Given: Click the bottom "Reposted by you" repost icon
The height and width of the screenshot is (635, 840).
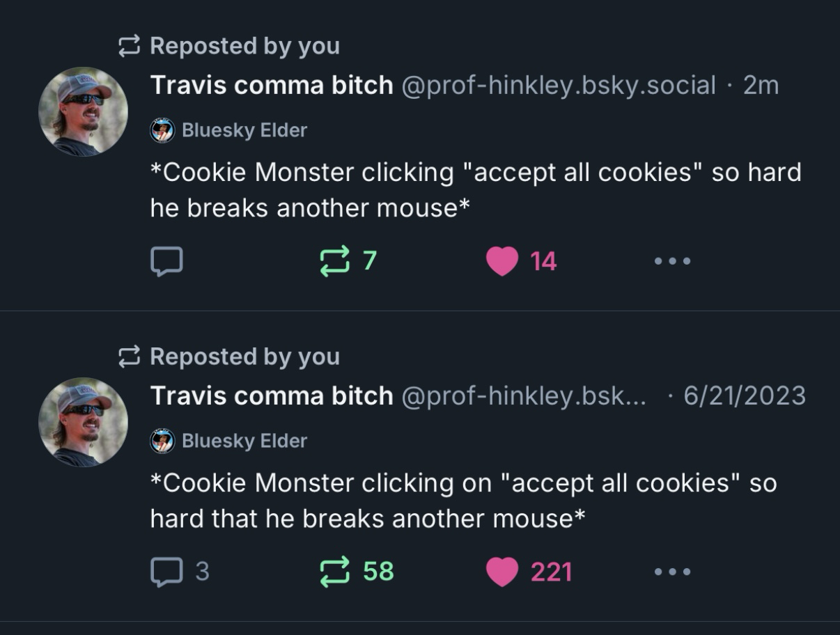Looking at the screenshot, I should 129,357.
